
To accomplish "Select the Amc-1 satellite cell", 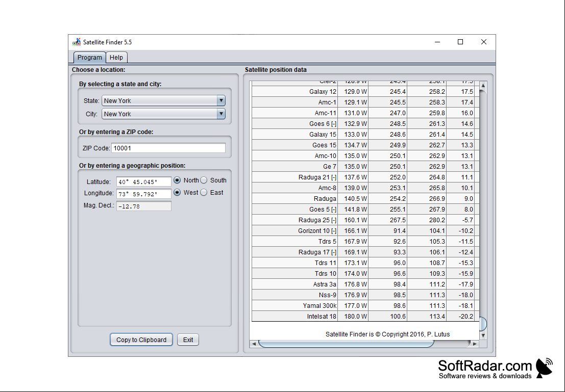I will click(x=295, y=102).
